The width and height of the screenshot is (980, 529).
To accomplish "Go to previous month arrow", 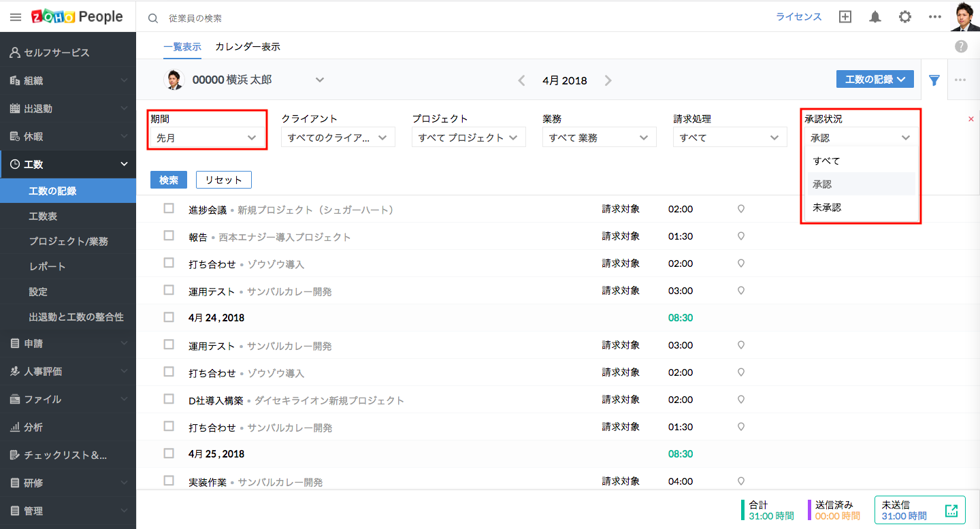I will (521, 80).
